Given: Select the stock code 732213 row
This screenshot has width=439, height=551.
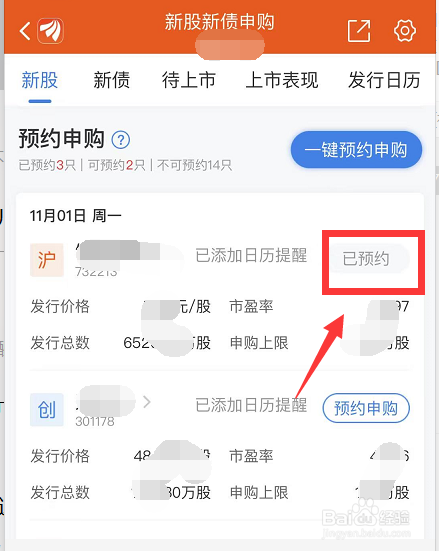Looking at the screenshot, I should [x=96, y=272].
